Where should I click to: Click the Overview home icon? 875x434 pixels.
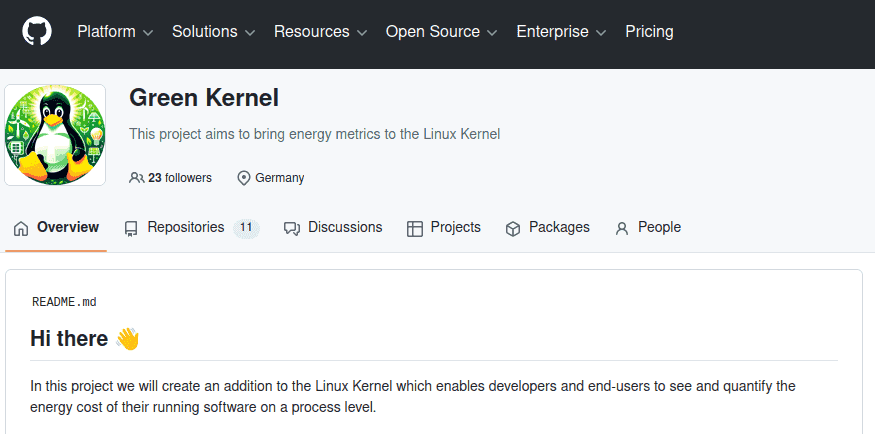click(21, 229)
